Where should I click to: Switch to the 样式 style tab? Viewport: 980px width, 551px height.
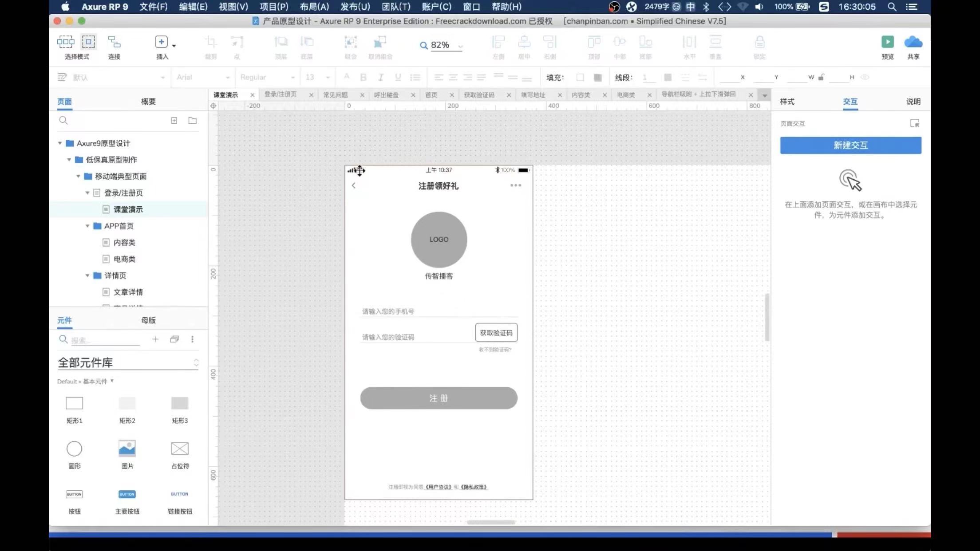click(787, 102)
